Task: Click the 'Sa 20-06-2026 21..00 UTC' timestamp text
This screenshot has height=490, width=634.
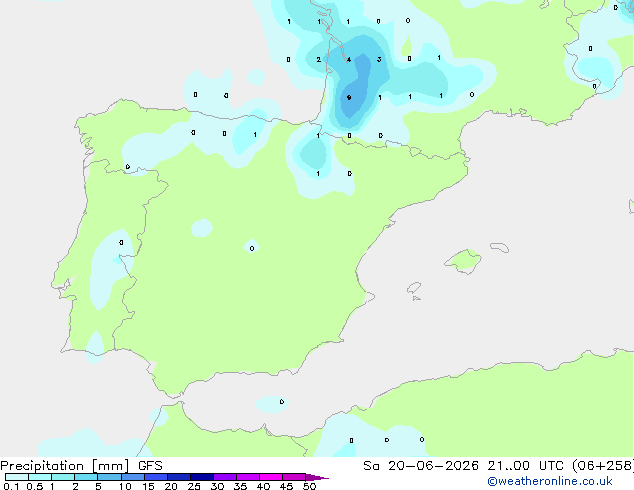Action: [463, 466]
